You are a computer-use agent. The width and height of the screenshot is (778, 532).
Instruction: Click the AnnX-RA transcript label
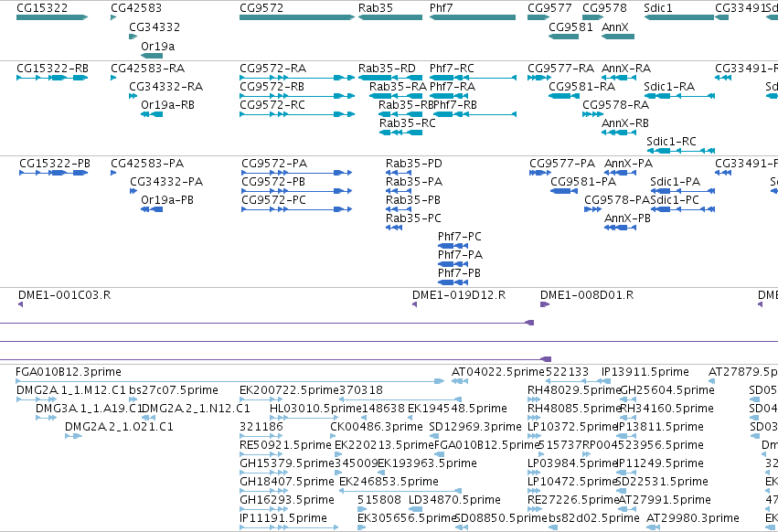pyautogui.click(x=626, y=68)
